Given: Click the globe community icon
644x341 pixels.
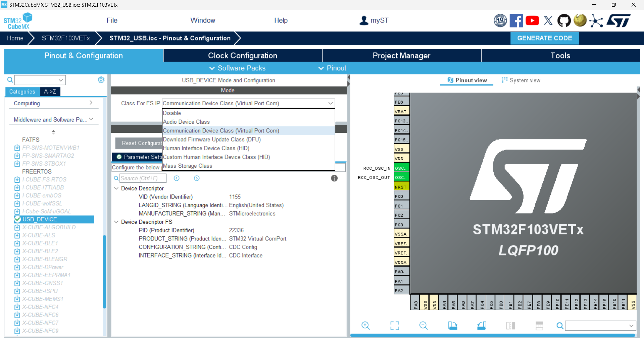Looking at the screenshot, I should point(580,20).
